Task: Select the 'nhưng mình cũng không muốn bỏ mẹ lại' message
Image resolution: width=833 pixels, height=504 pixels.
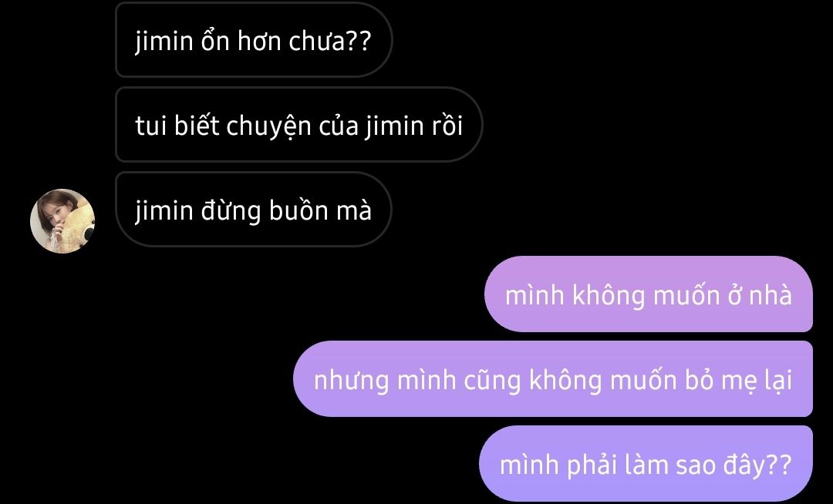Action: (553, 379)
